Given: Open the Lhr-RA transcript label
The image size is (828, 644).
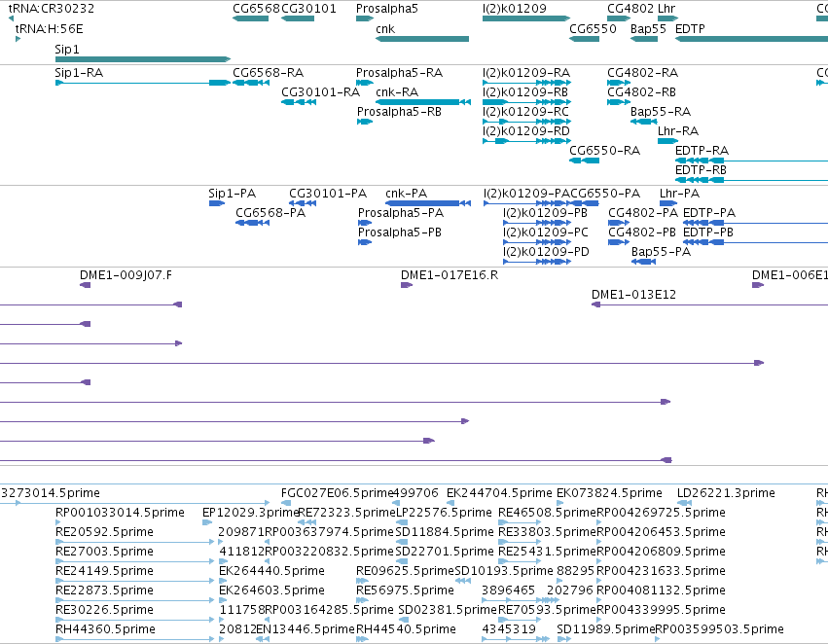Looking at the screenshot, I should point(678,131).
